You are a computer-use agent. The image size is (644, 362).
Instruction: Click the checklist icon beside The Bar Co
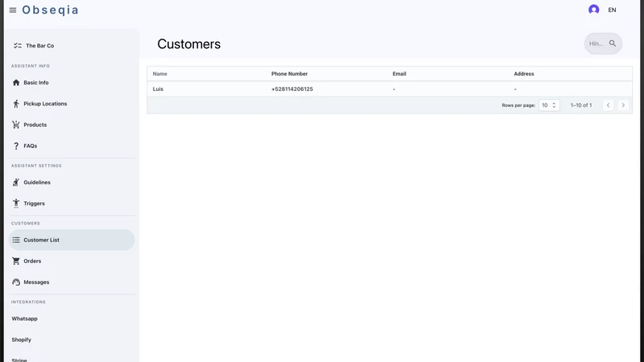click(17, 46)
